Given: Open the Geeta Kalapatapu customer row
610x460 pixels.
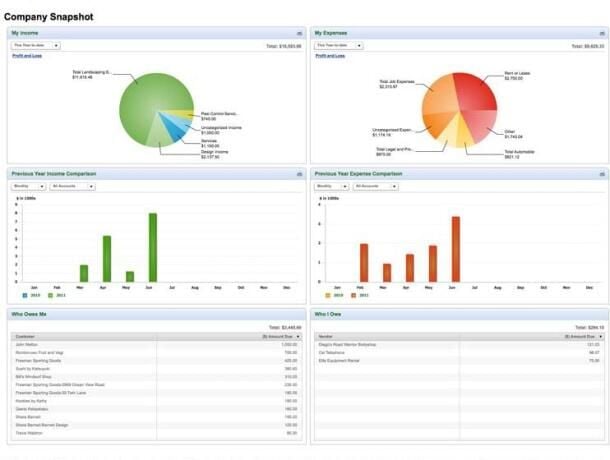Looking at the screenshot, I should (x=156, y=409).
